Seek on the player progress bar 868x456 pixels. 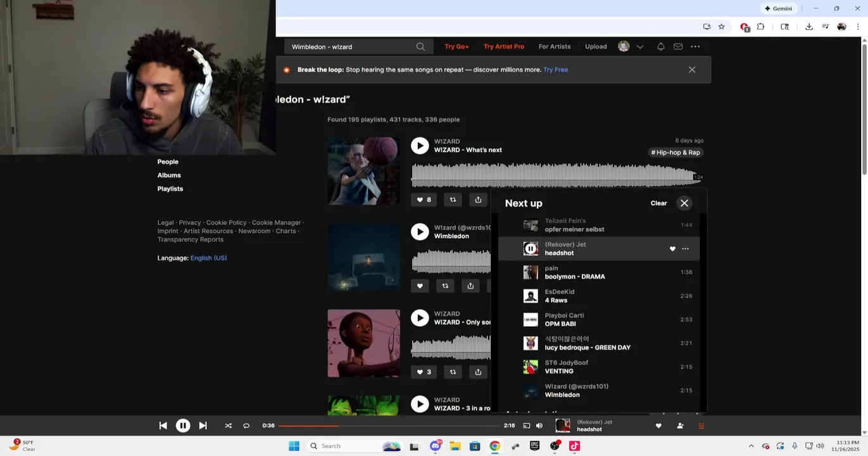pyautogui.click(x=388, y=426)
